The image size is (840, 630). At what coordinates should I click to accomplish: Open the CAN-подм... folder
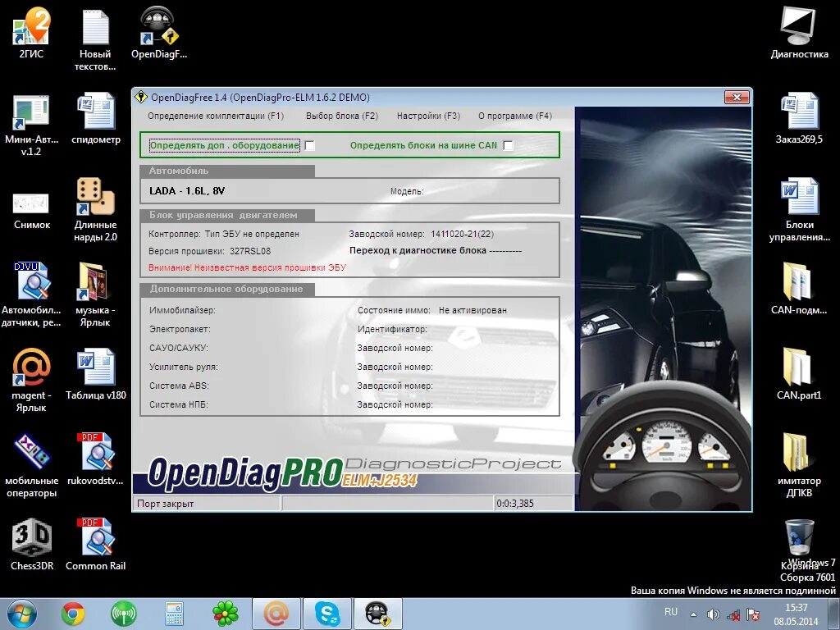pyautogui.click(x=799, y=288)
